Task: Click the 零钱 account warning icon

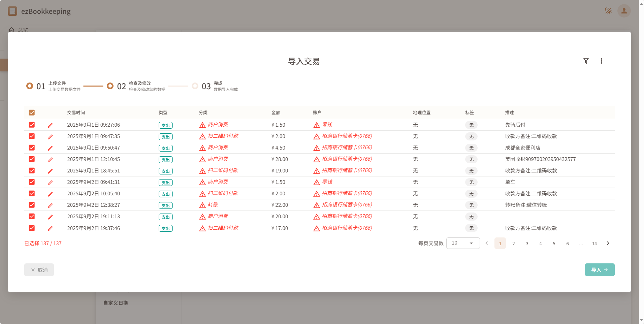Action: click(316, 125)
